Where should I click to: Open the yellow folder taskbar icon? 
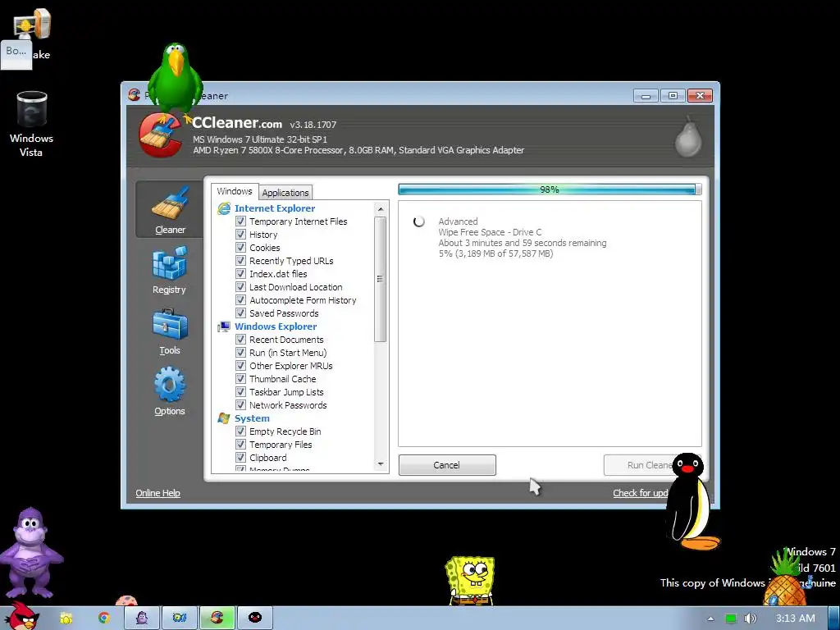click(x=66, y=618)
